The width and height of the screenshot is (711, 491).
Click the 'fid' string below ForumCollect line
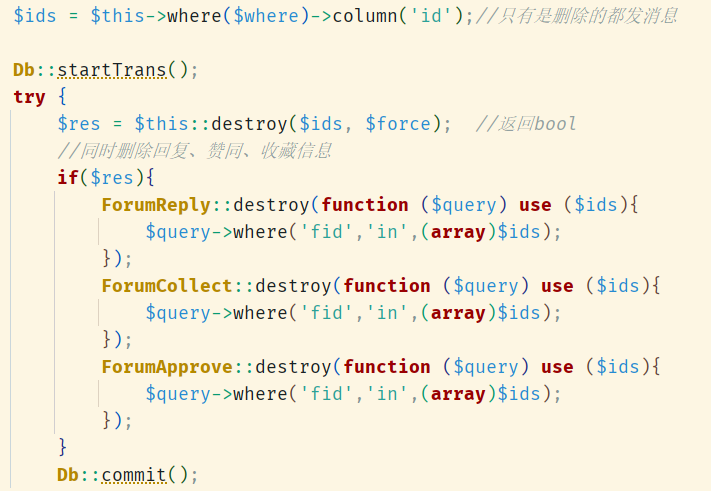[x=326, y=313]
